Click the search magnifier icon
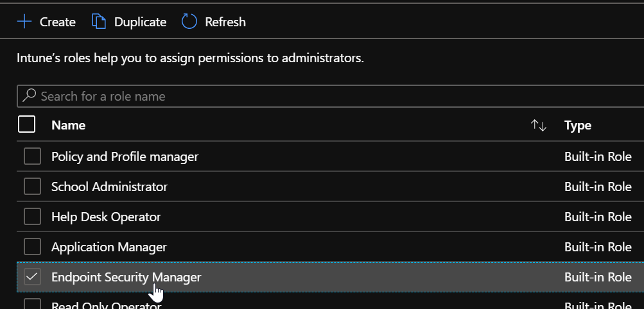This screenshot has height=309, width=644. (x=29, y=96)
